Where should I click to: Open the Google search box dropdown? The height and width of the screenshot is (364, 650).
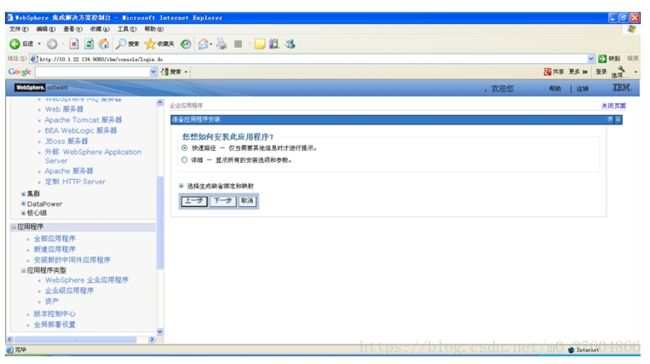[x=153, y=72]
